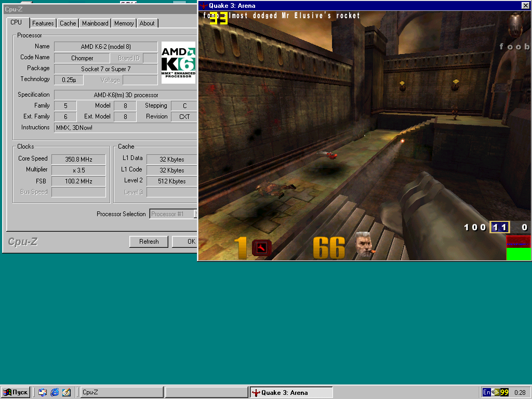Screen dimensions: 532x399
Task: Open the Memory tab in Cpu-Z
Action: coord(124,23)
